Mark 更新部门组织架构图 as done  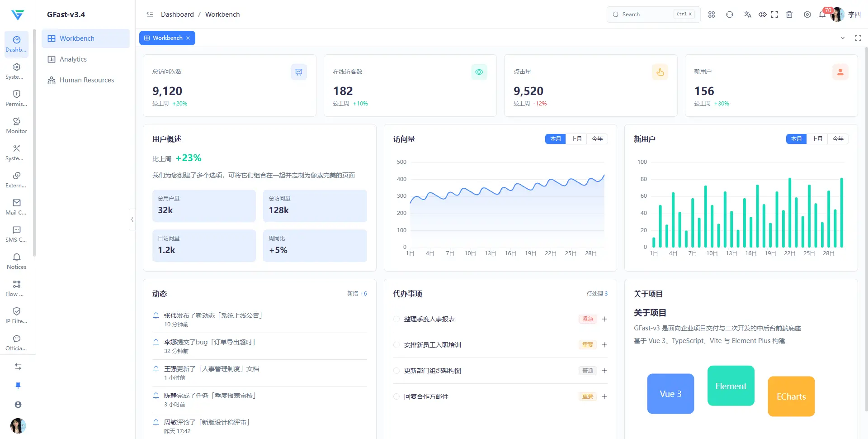coord(396,371)
